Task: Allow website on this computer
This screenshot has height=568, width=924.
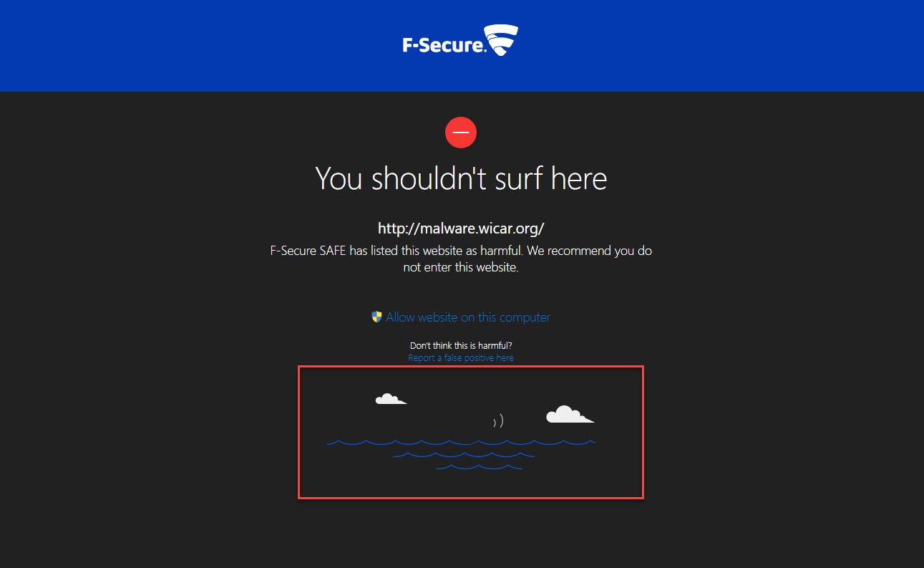Action: click(468, 317)
